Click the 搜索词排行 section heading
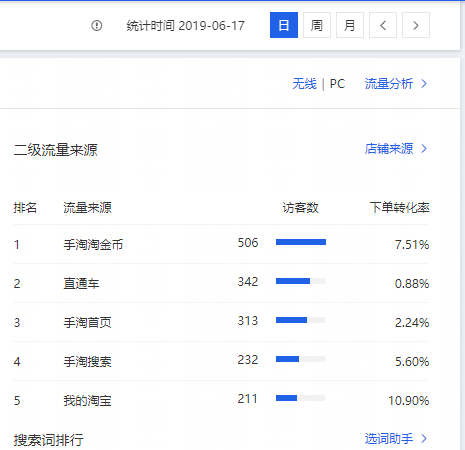The width and height of the screenshot is (465, 450). click(49, 440)
